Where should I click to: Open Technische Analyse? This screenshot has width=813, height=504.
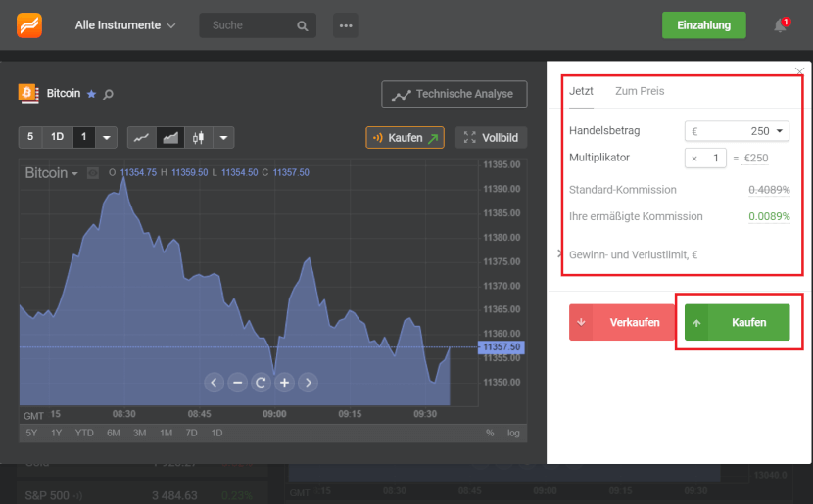pos(454,94)
